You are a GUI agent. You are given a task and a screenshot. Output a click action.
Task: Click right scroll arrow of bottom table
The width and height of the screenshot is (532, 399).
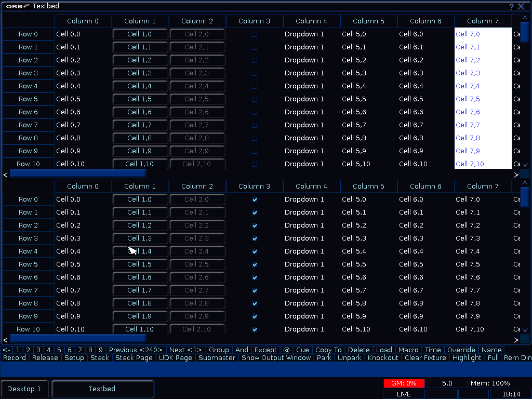[x=516, y=340]
